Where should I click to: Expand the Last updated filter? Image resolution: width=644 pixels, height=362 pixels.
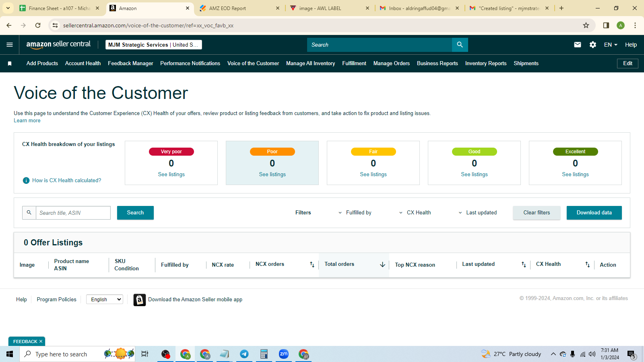(477, 213)
